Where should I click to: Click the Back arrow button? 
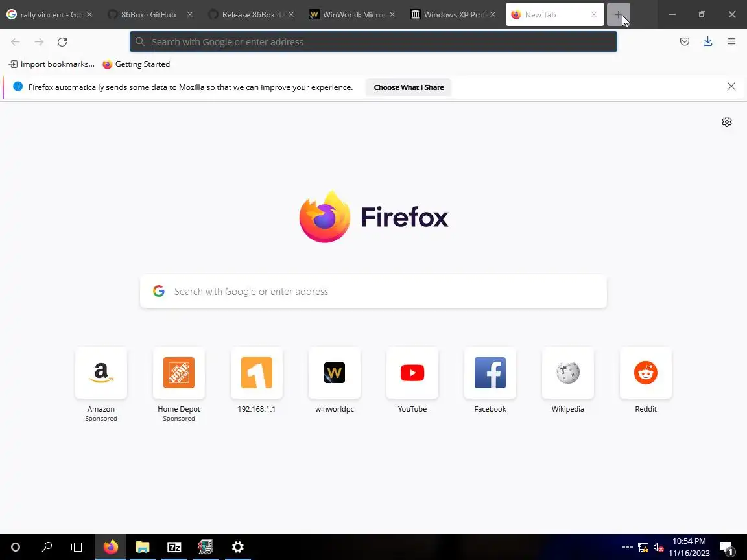[16, 42]
